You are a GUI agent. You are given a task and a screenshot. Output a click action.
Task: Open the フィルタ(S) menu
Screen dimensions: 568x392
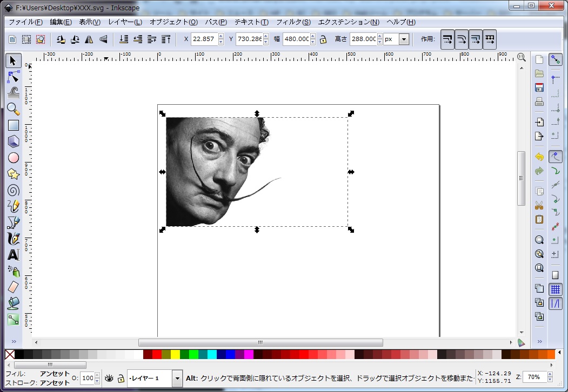tap(293, 22)
